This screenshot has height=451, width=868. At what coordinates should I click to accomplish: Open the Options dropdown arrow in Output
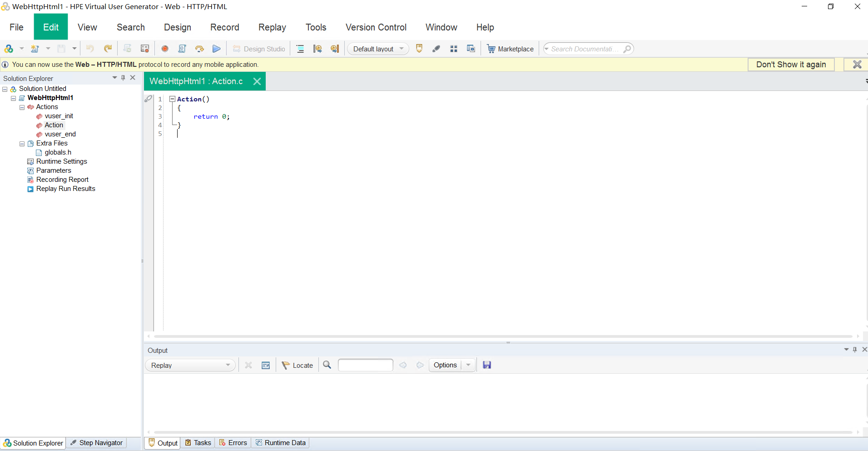(468, 365)
